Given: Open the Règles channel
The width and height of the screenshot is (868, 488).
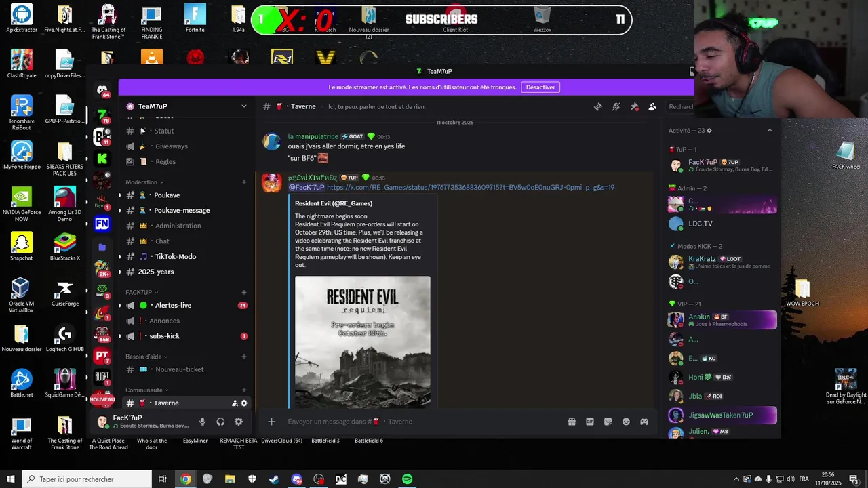Looking at the screenshot, I should pyautogui.click(x=186, y=162).
